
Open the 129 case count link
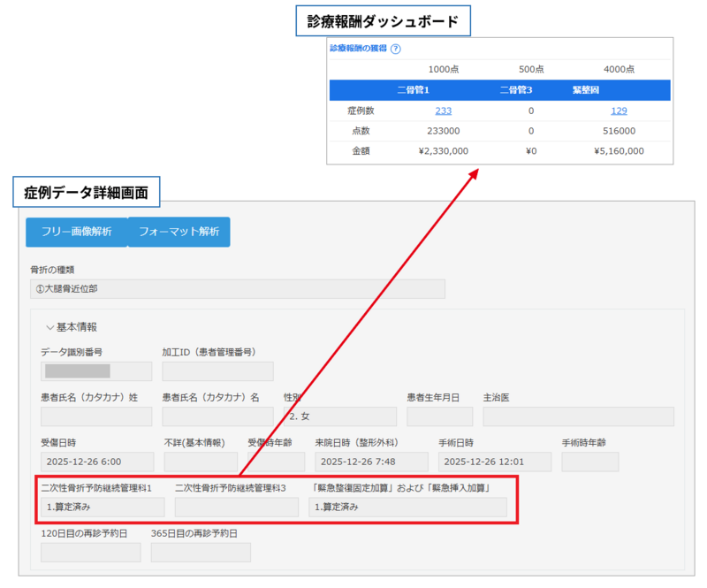619,111
